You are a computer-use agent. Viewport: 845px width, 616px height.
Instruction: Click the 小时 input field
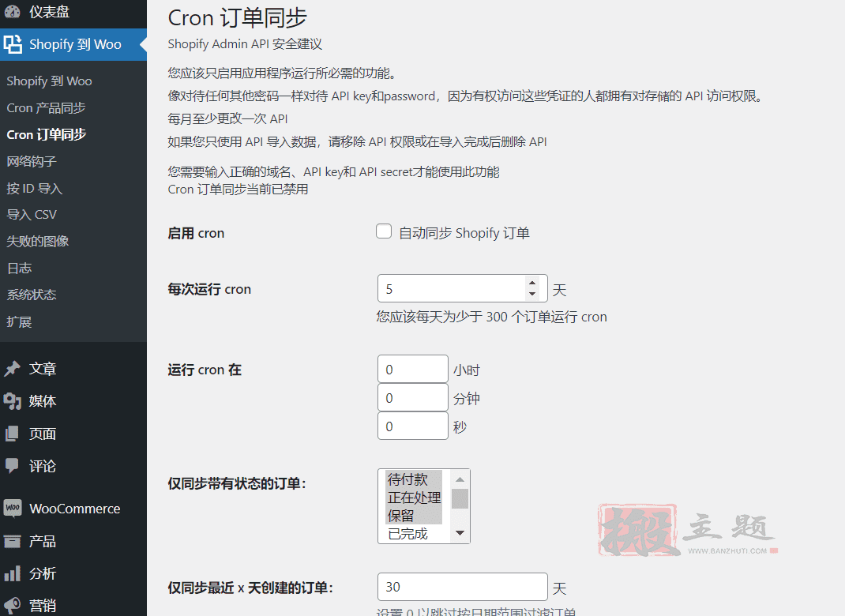click(413, 369)
